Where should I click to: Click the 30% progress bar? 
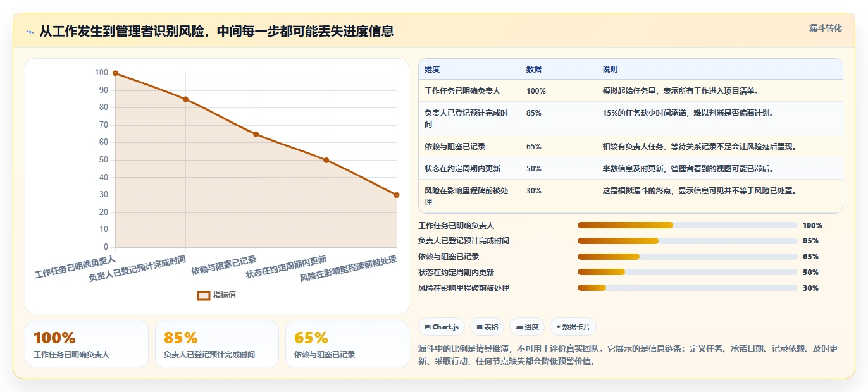tap(688, 288)
